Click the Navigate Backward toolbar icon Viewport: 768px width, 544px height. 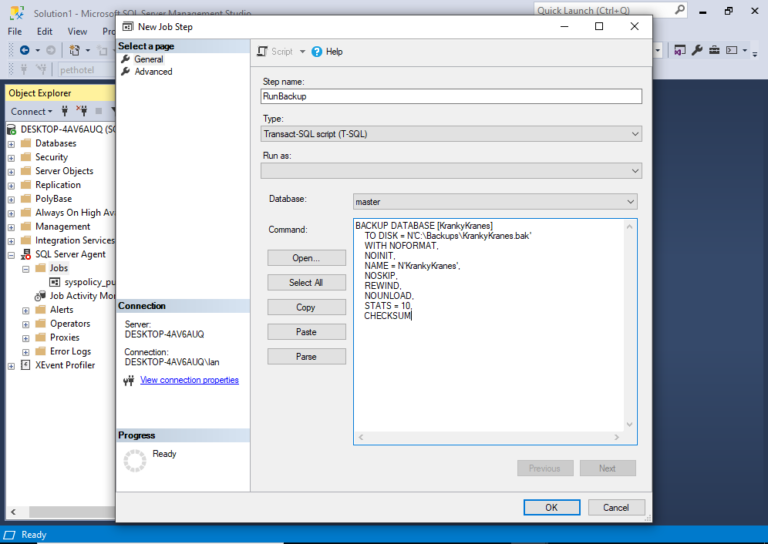[24, 50]
